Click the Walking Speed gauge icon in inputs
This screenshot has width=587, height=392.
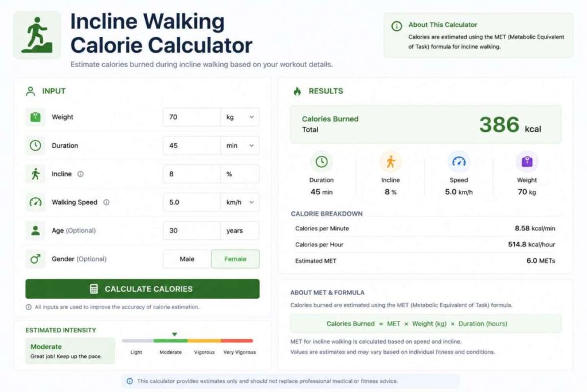point(35,202)
